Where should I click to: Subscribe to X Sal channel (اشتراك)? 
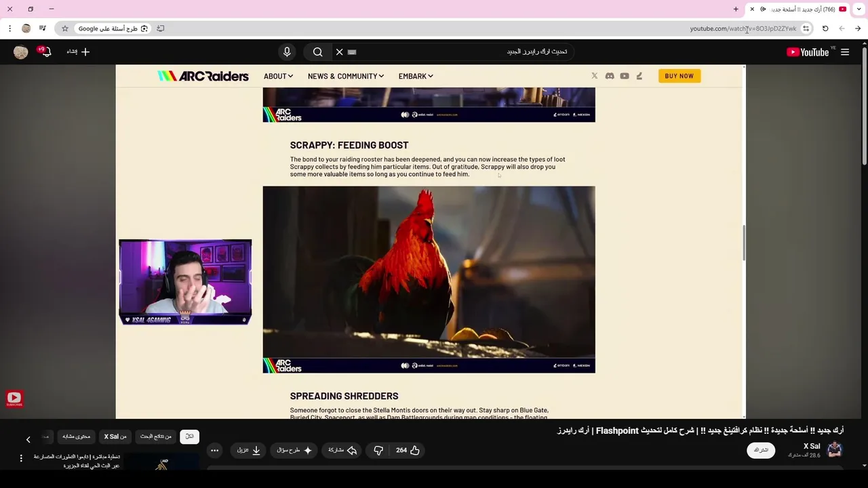761,450
